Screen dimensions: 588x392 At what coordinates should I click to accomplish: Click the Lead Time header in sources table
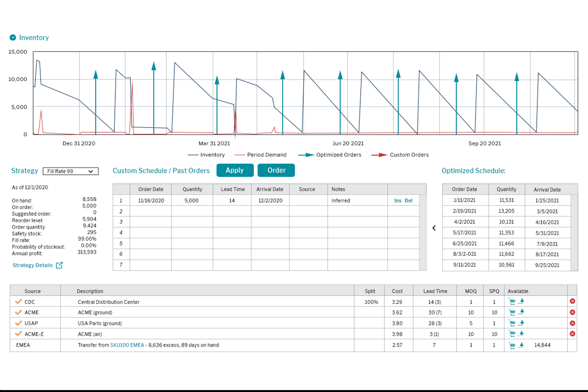(435, 291)
